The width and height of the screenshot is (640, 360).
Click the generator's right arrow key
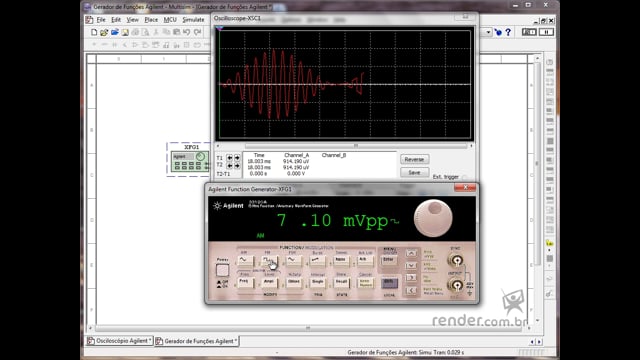(x=411, y=278)
